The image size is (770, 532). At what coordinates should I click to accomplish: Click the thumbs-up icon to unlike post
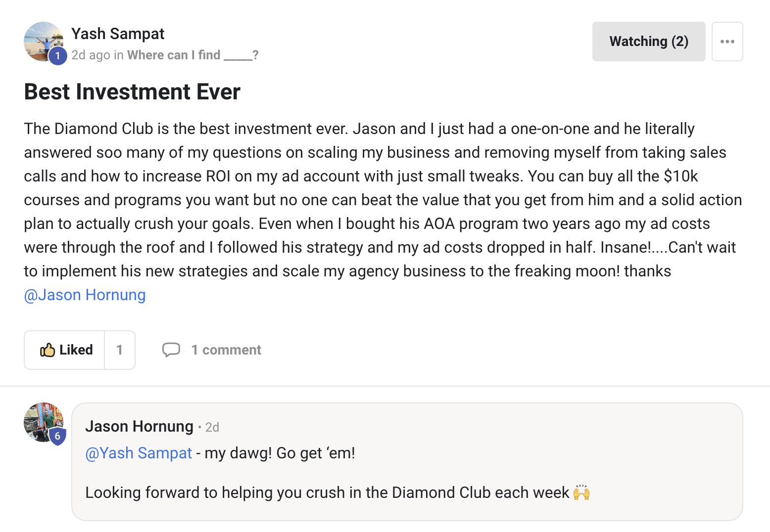[x=48, y=350]
